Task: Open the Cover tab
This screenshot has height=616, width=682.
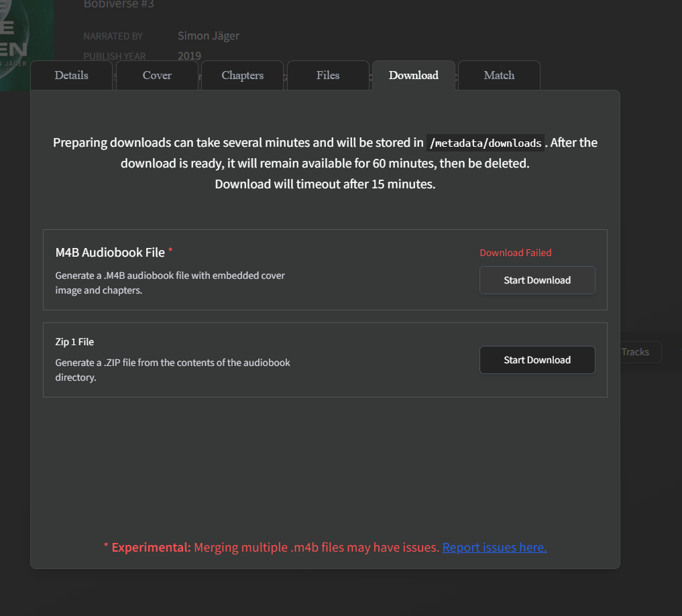Action: [x=157, y=75]
